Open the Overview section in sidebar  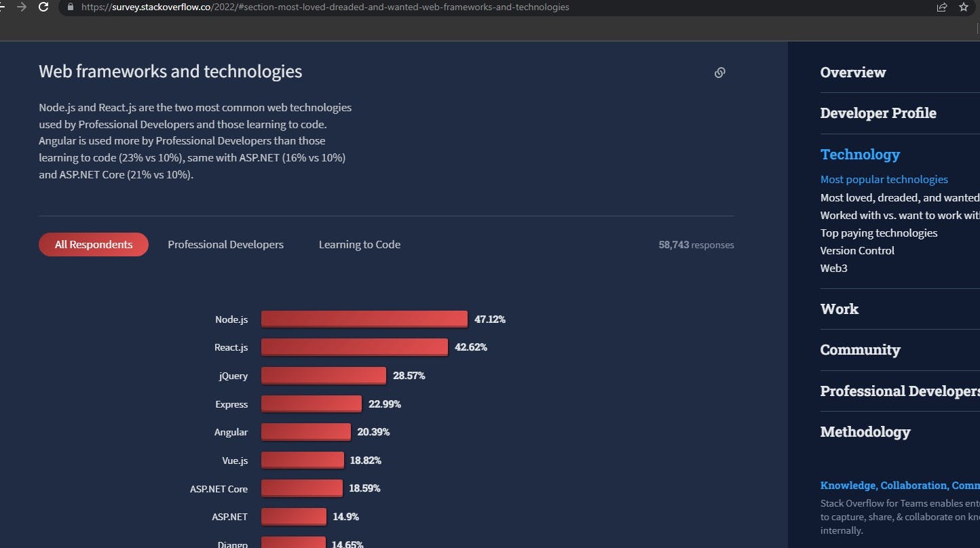coord(853,73)
